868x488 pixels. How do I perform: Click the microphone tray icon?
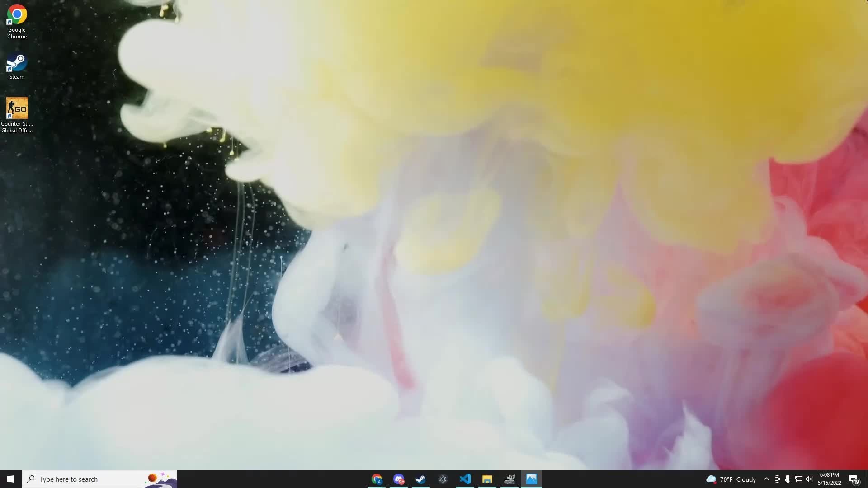[788, 479]
